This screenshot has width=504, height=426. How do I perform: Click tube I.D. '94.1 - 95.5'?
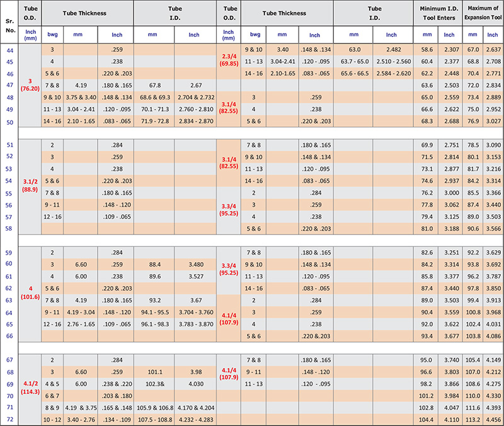(155, 312)
